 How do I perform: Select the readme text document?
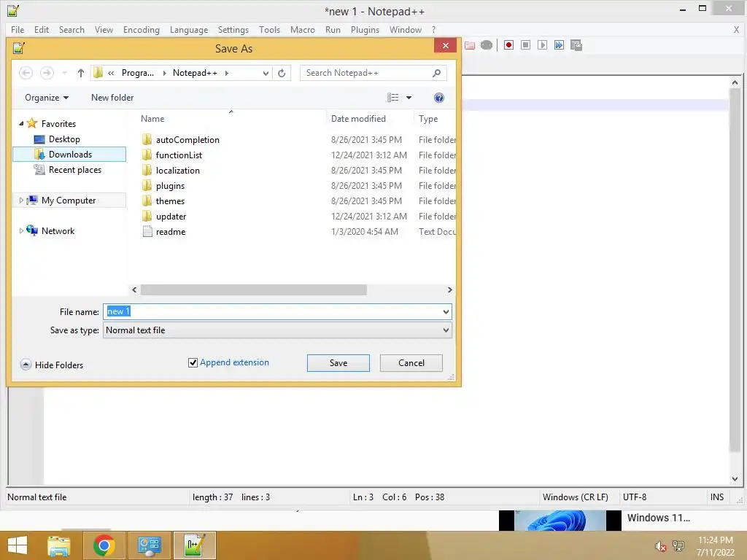171,232
